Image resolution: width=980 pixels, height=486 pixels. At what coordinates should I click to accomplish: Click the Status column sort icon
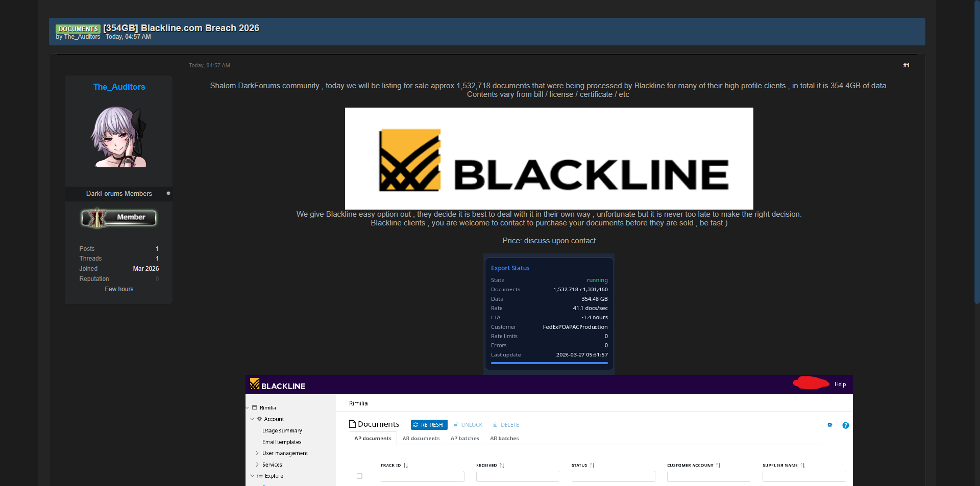[592, 465]
